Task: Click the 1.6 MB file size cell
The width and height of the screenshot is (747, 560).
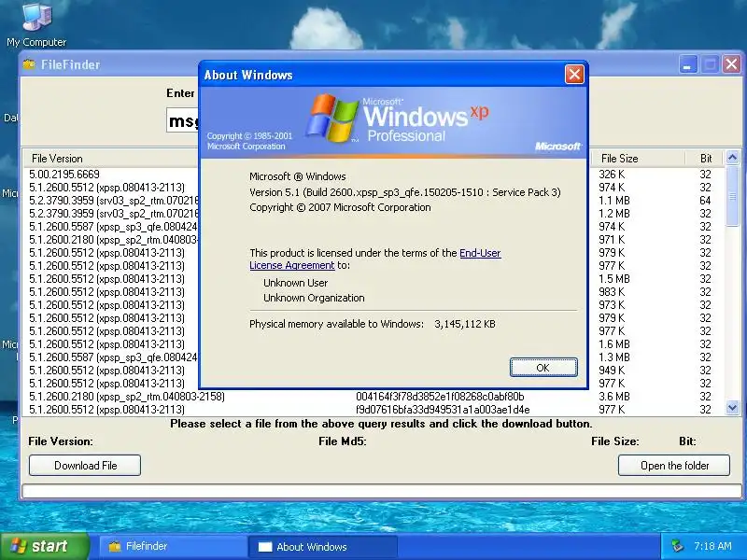Action: (614, 343)
